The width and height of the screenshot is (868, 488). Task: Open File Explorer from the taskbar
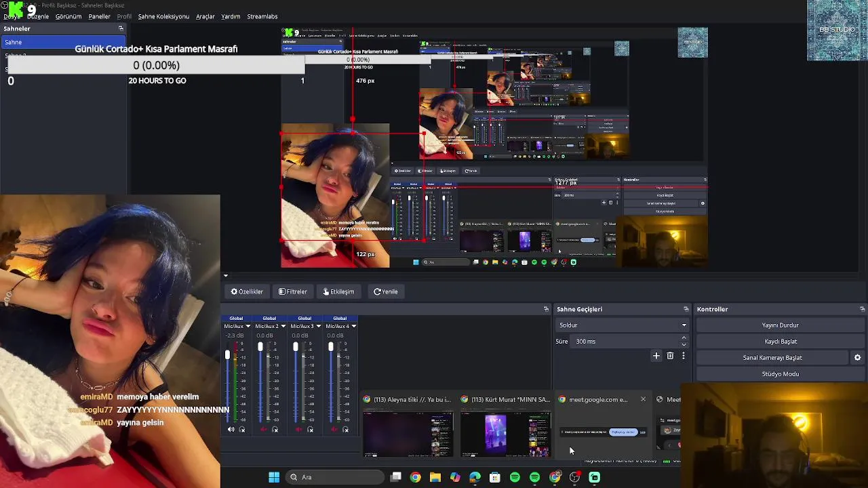(x=435, y=477)
